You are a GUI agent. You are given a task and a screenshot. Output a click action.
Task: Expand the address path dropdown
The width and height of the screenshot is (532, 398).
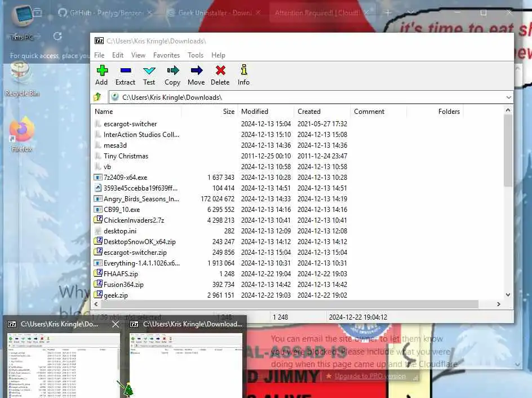[x=508, y=98]
